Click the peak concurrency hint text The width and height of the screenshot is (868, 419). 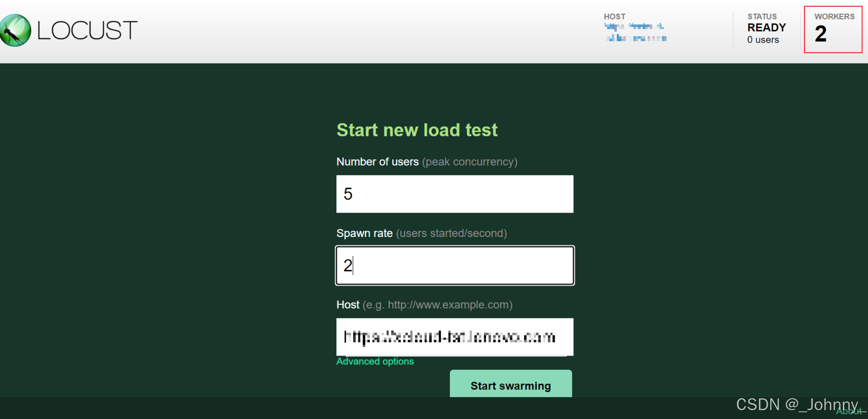tap(469, 162)
